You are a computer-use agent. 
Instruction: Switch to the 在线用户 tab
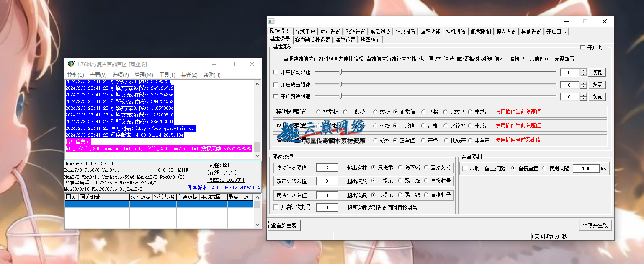coord(305,31)
